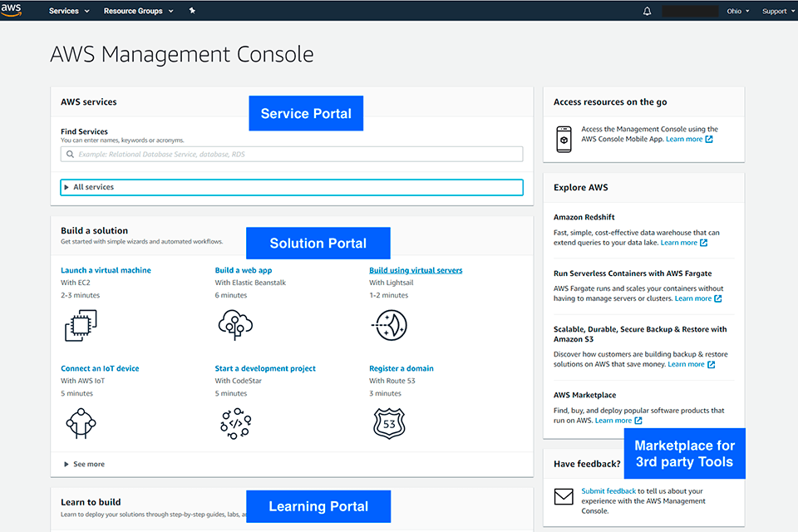Click external link icon beside S3 Learn more
Viewport: 798px width, 532px height.
tap(712, 365)
